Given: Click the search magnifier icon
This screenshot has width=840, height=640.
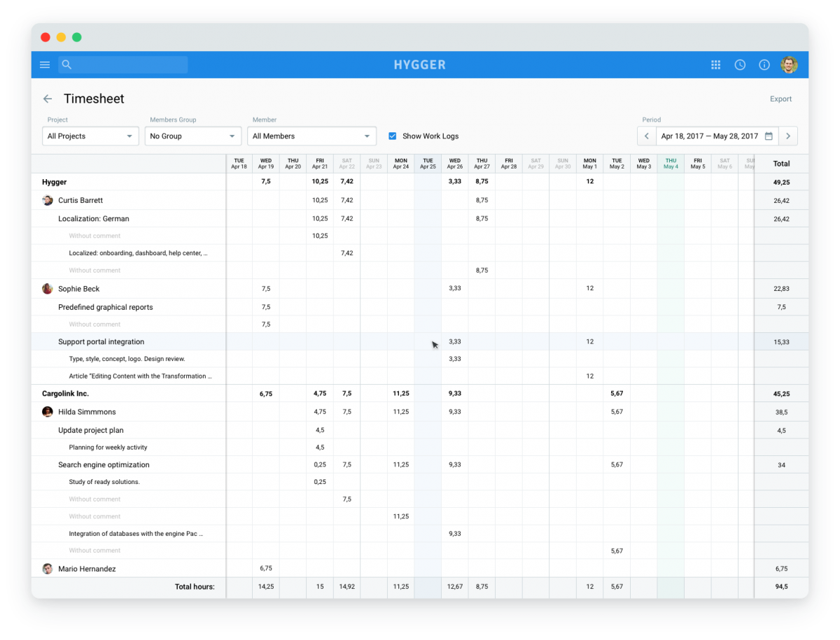Looking at the screenshot, I should point(67,65).
